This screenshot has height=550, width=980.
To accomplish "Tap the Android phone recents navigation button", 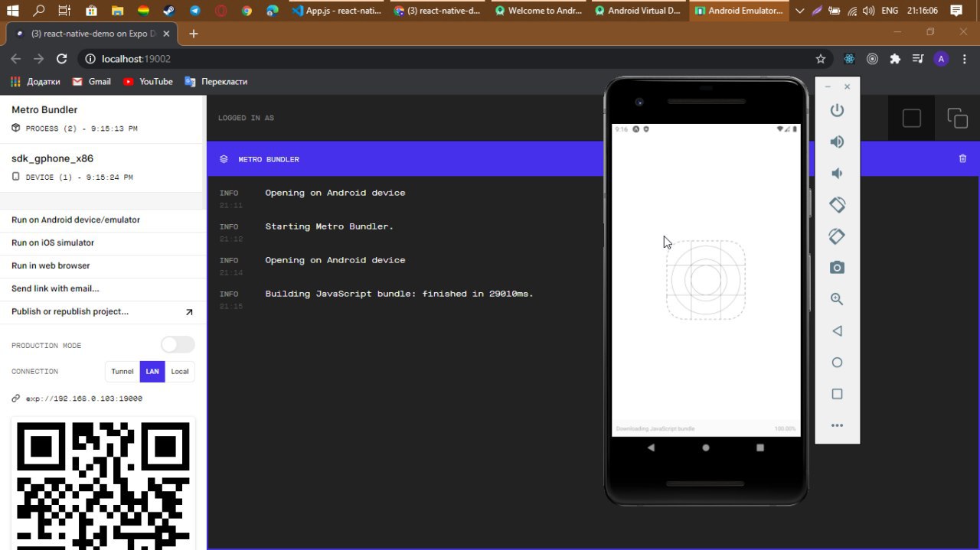I will point(760,447).
